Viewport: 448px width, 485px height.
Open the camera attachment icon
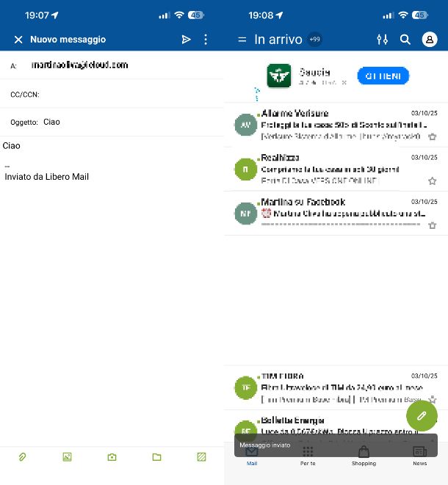point(112,457)
